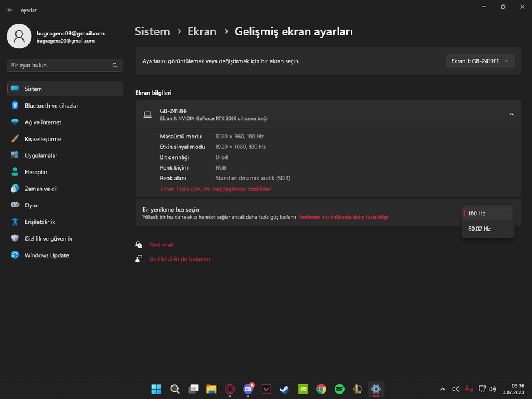Collapse the GB-2419FF display info section
Screen dimensions: 532x399
(x=511, y=114)
